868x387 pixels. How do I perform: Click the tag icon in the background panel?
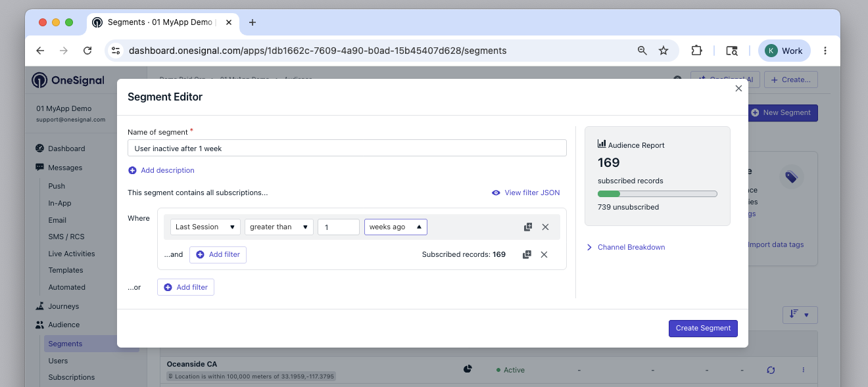point(791,177)
